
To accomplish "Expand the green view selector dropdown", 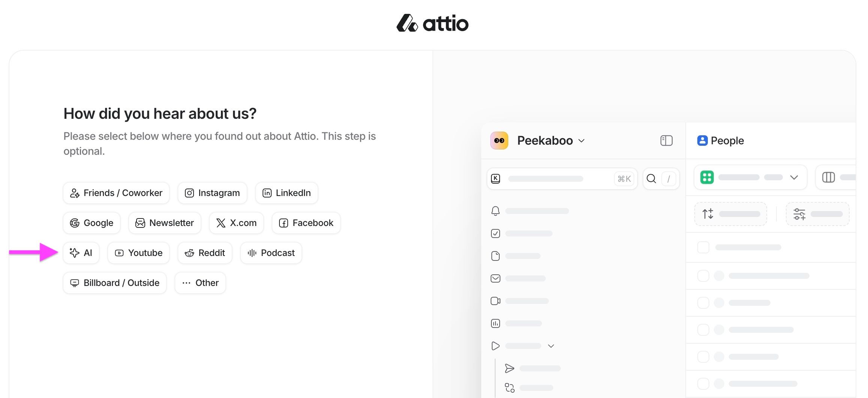I will (794, 177).
